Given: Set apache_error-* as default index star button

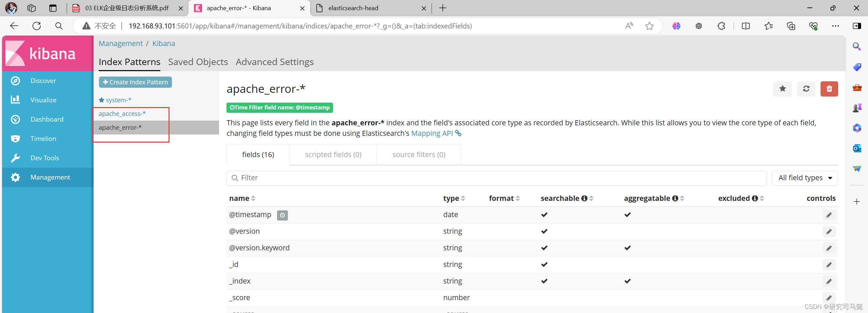Looking at the screenshot, I should pyautogui.click(x=783, y=89).
